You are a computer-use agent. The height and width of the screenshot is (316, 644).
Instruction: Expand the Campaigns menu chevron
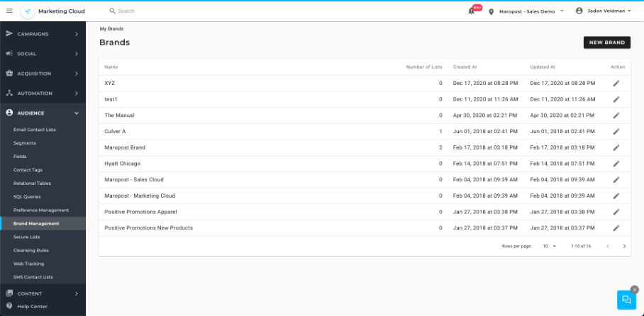click(x=77, y=34)
